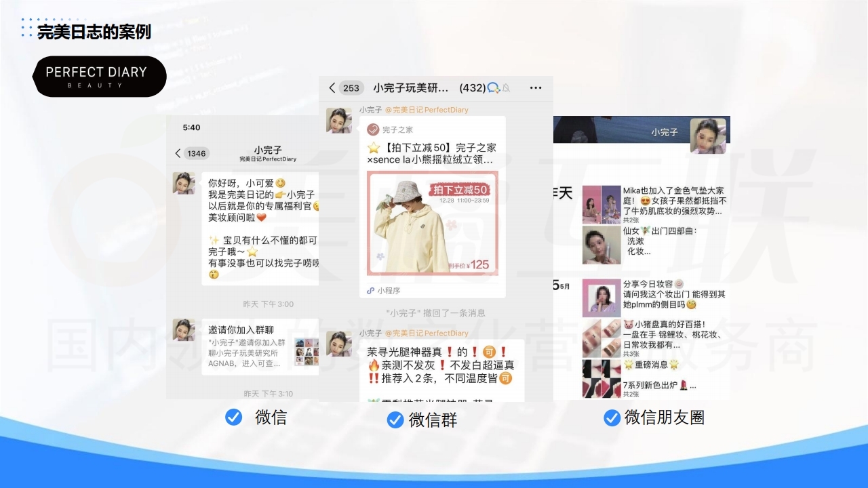
Task: Open avatar beside the 你好呀,小可爱 message
Action: pos(183,183)
